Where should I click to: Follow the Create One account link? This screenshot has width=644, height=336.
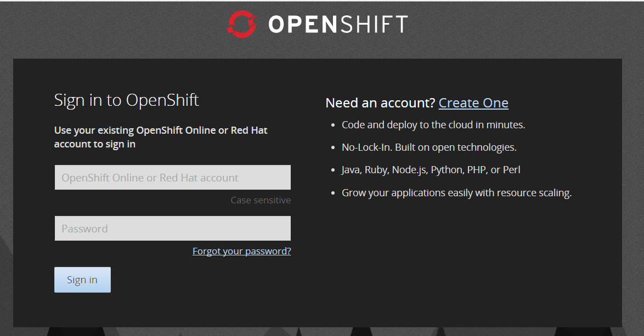click(x=473, y=103)
